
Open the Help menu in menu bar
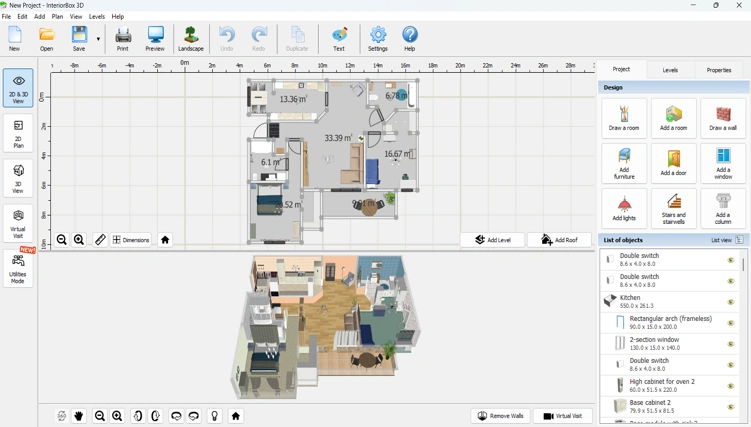point(118,16)
